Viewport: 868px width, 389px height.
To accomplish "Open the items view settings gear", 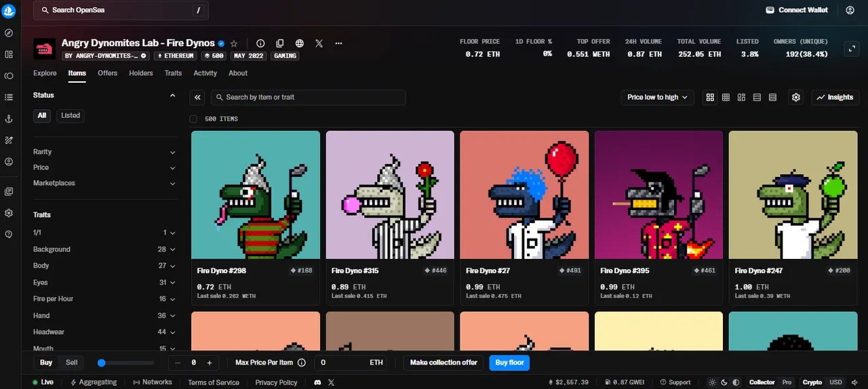I will [x=796, y=98].
